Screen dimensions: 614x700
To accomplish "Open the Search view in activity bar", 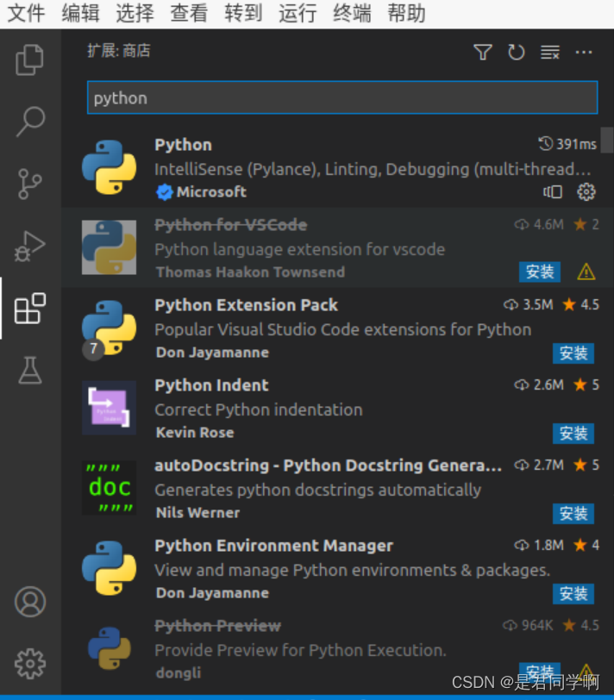I will point(30,122).
